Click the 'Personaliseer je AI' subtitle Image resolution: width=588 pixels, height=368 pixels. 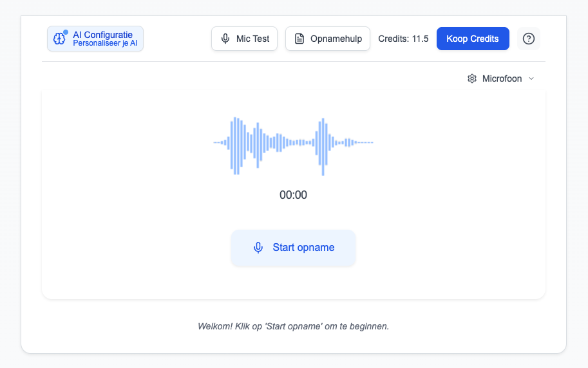click(x=105, y=43)
